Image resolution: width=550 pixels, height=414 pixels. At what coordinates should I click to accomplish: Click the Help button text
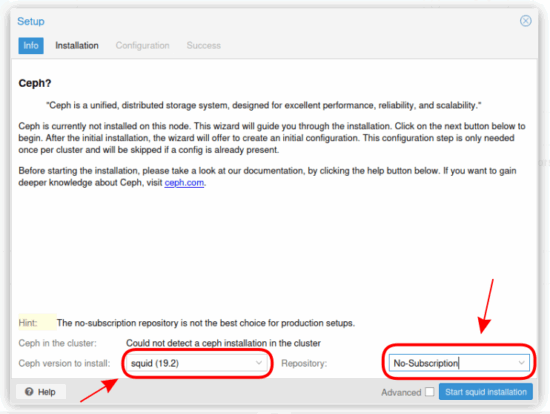click(x=47, y=392)
